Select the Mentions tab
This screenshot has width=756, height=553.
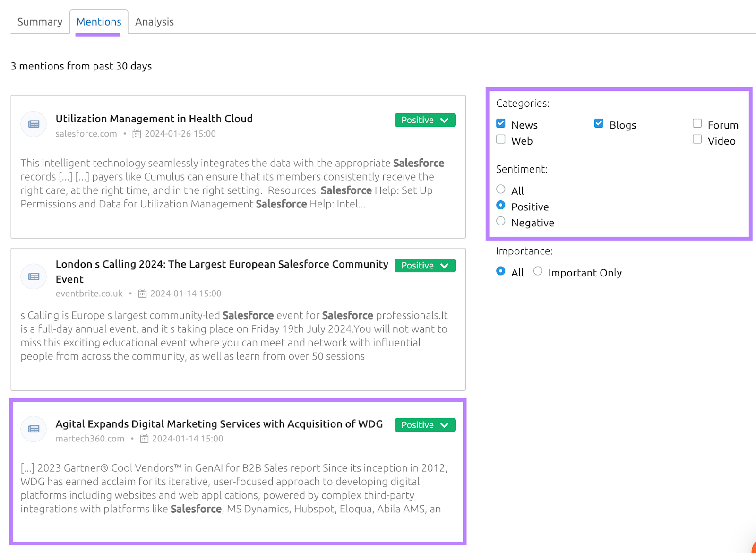99,22
